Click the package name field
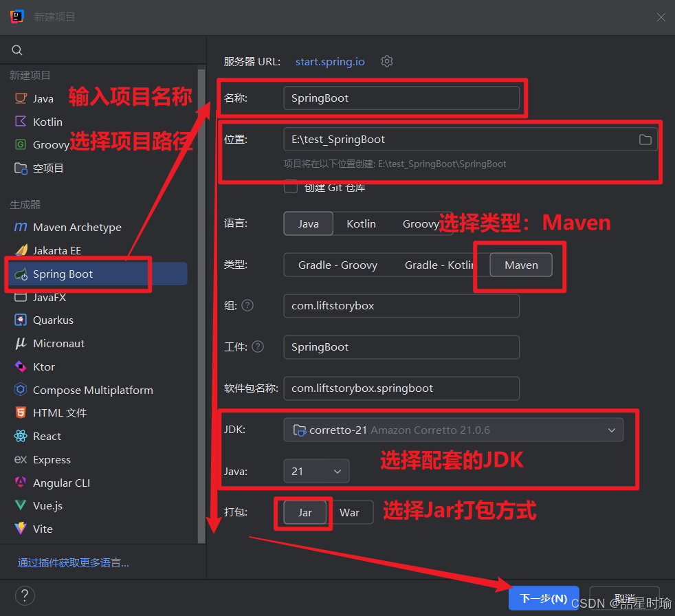 point(401,388)
